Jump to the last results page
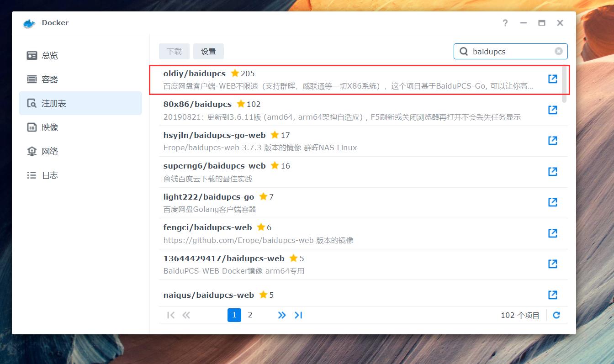 point(298,315)
